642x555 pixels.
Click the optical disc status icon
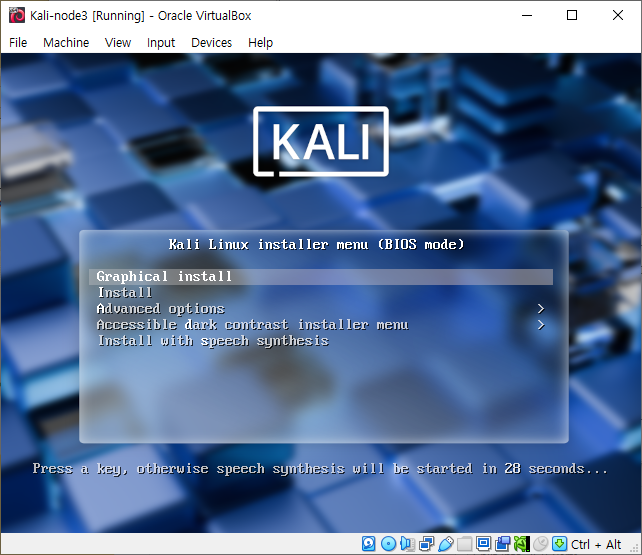pyautogui.click(x=388, y=544)
